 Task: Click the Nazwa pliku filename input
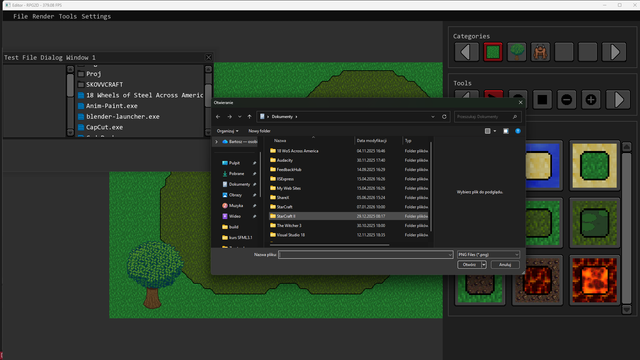click(366, 254)
